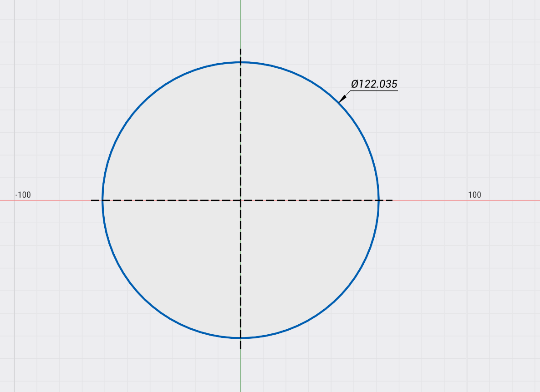Select the circle's leftmost point on the horizontal centerline
This screenshot has width=540, height=392.
[x=102, y=200]
